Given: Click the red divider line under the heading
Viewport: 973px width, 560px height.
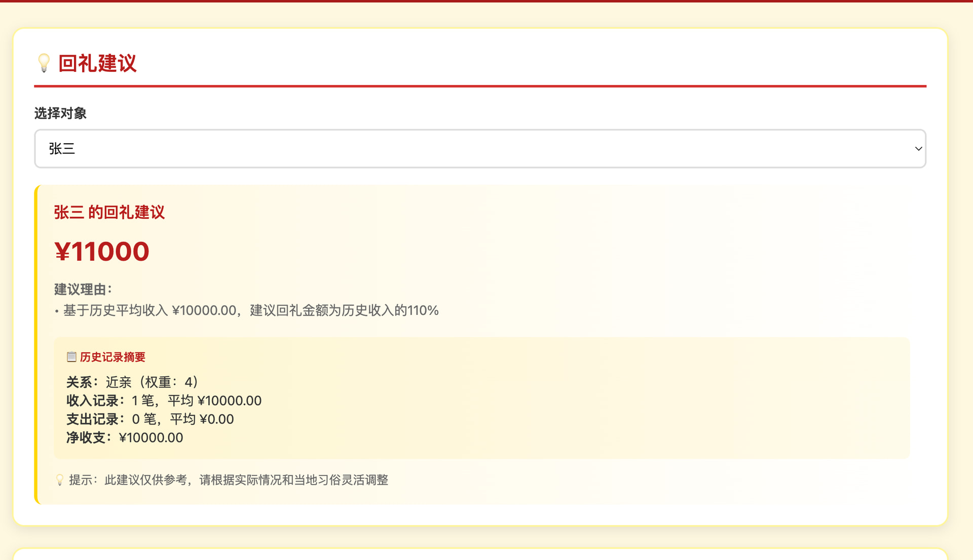Looking at the screenshot, I should coord(479,86).
